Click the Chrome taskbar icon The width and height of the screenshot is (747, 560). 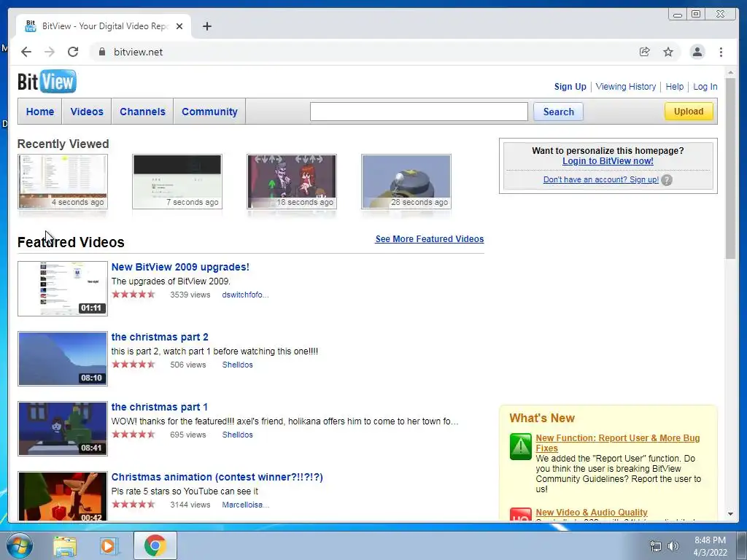155,545
